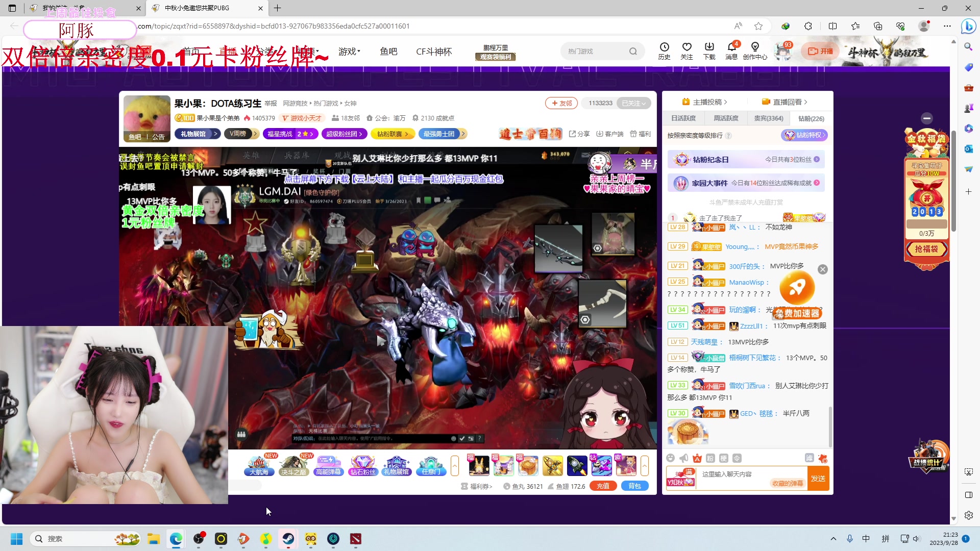Open 鱼吧 in navigation
This screenshot has width=980, height=551.
[388, 51]
